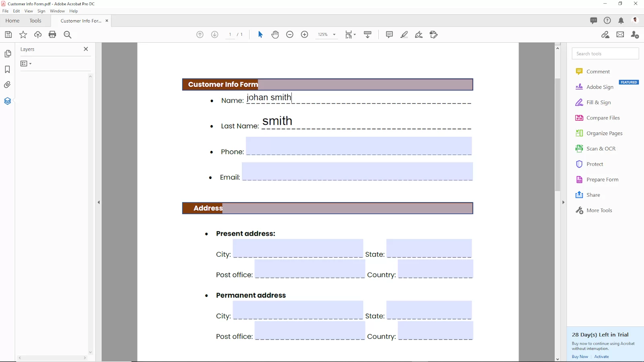Click the stamp tool icon

coord(434,35)
